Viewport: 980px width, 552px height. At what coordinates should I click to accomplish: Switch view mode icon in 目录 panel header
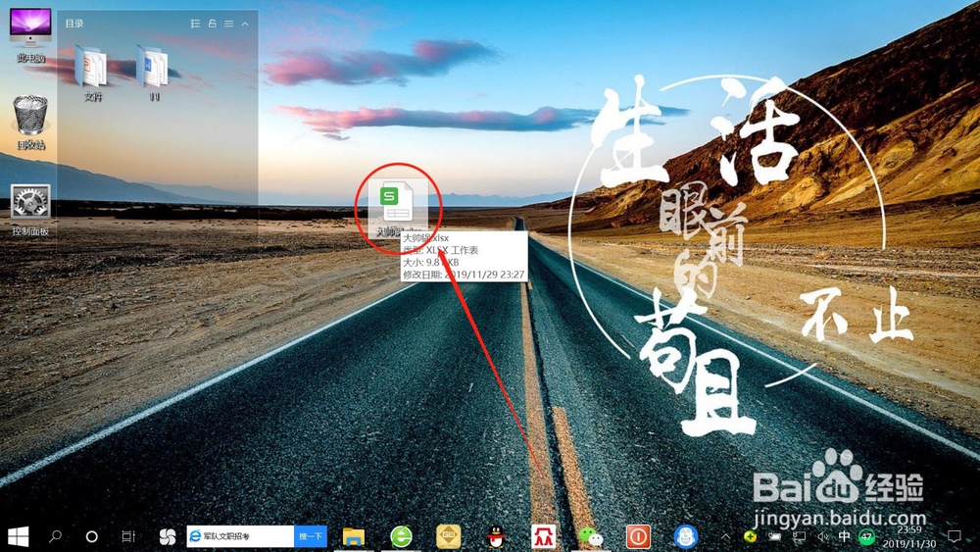click(x=196, y=24)
